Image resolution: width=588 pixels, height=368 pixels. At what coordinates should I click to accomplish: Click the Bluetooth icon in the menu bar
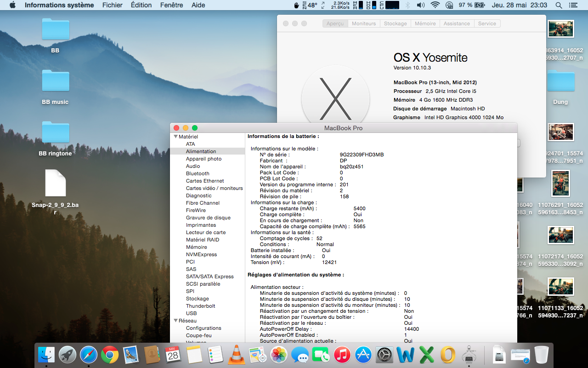[407, 5]
